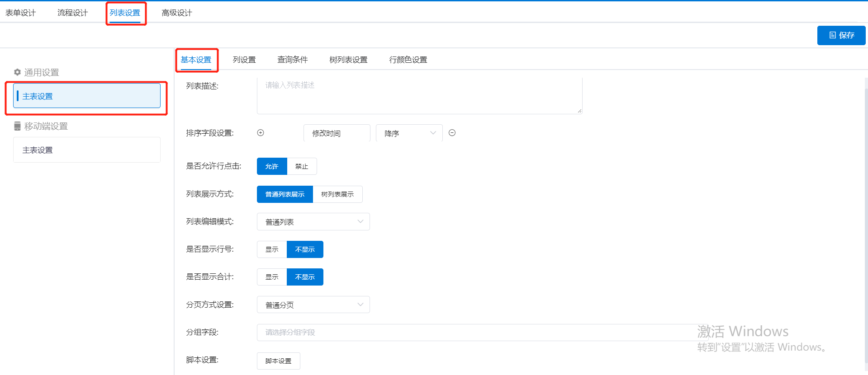Select 主表设置 under 通用设置

click(x=87, y=95)
